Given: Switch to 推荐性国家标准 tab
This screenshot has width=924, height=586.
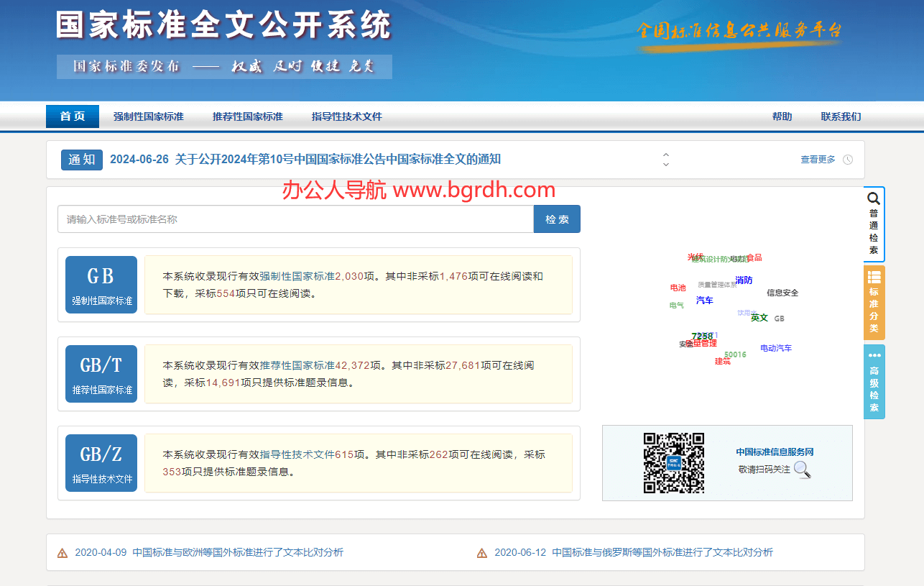Looking at the screenshot, I should [247, 116].
